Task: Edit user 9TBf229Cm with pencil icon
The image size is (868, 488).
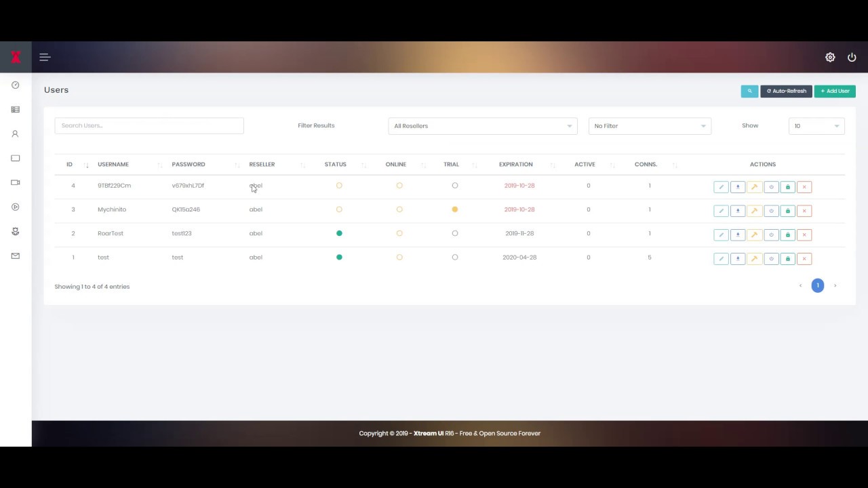Action: [x=721, y=187]
